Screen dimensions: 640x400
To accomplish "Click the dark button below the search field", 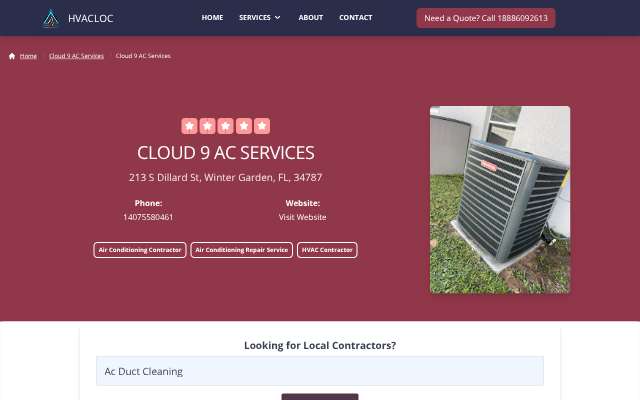I will click(x=320, y=397).
